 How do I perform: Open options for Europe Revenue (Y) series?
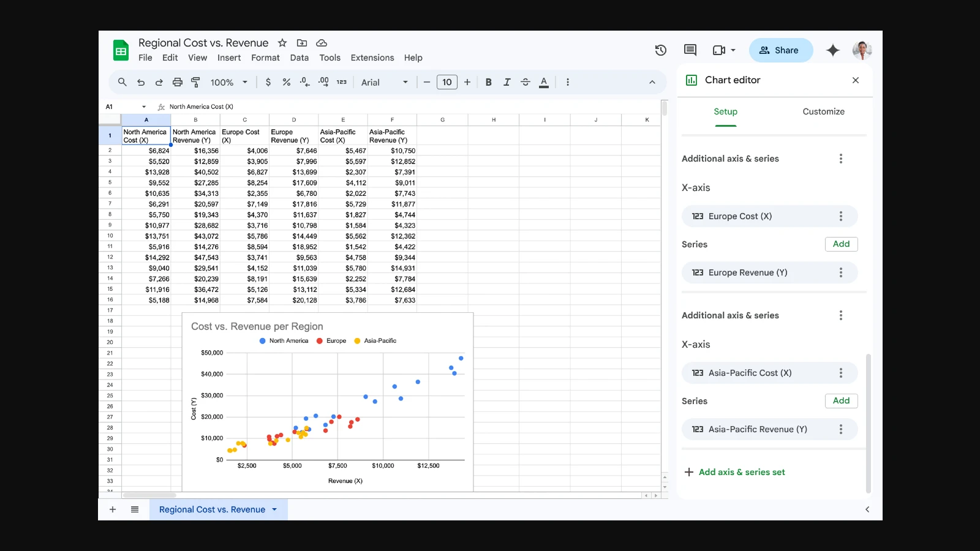point(841,272)
